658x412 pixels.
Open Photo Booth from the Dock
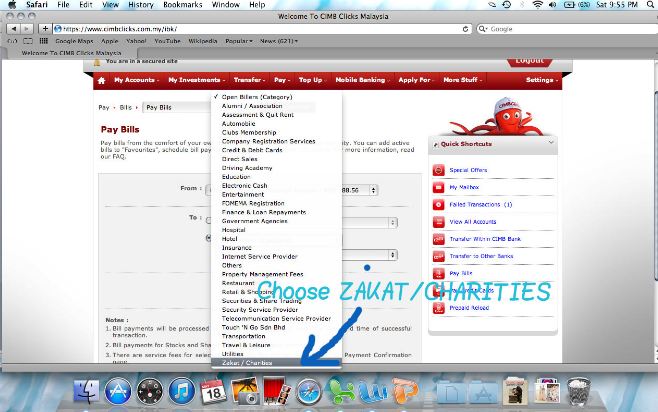[276, 390]
